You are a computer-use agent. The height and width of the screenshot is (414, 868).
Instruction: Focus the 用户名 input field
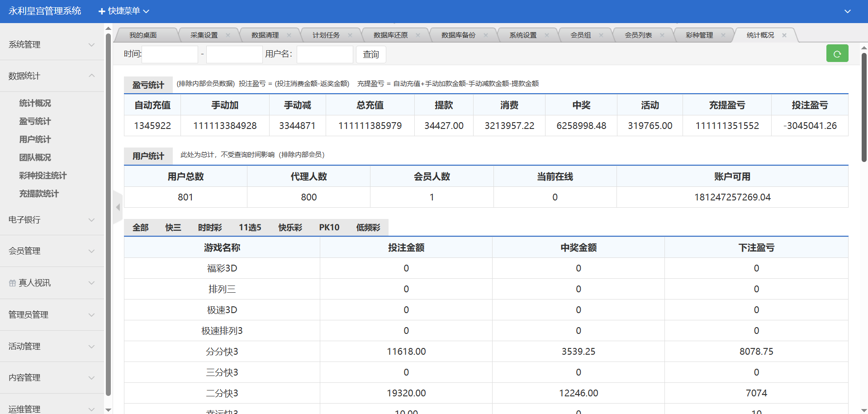click(324, 54)
